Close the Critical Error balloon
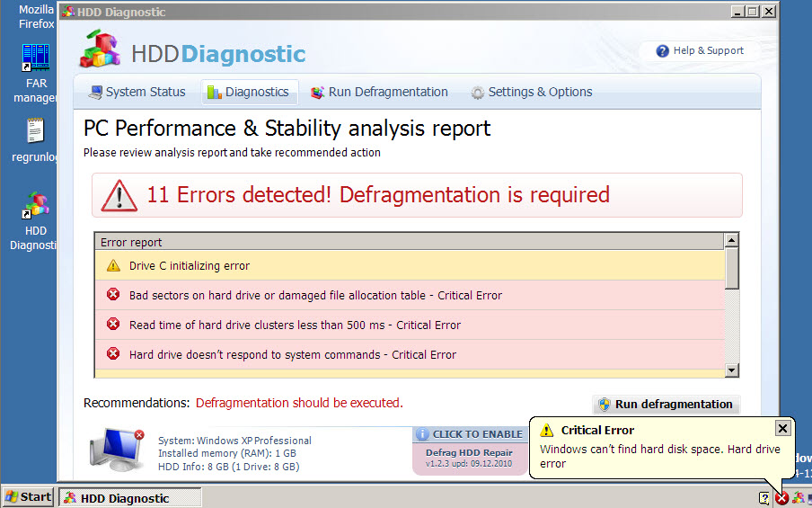The image size is (812, 508). (782, 428)
